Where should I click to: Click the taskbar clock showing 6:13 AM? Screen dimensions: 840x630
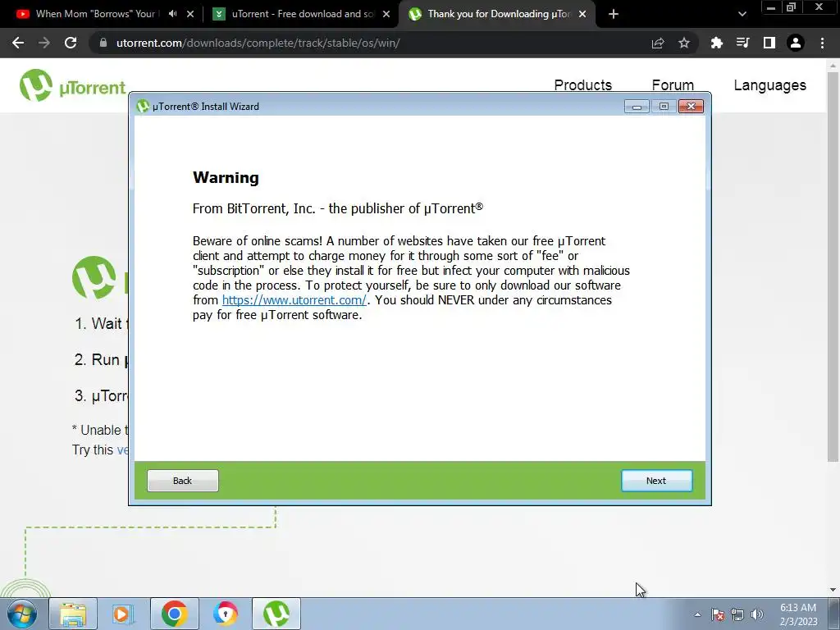pyautogui.click(x=798, y=614)
